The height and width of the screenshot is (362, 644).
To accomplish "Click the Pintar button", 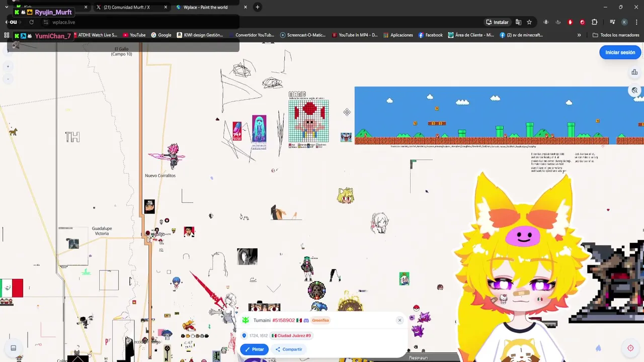I will tap(255, 349).
